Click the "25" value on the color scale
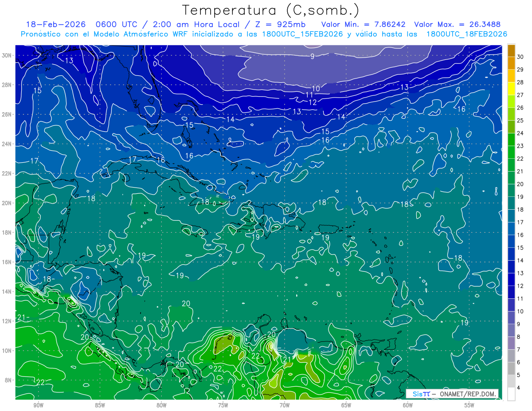Image resolution: width=532 pixels, height=411 pixels. (520, 121)
